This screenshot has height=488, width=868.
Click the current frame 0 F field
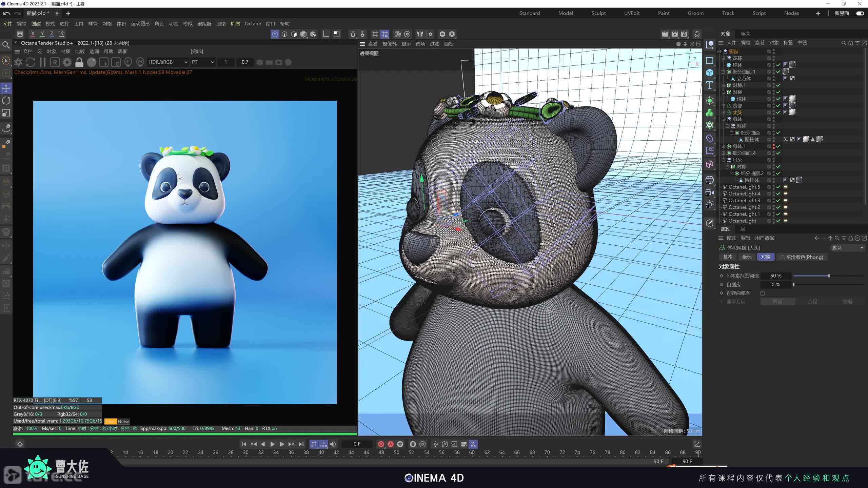tap(357, 444)
